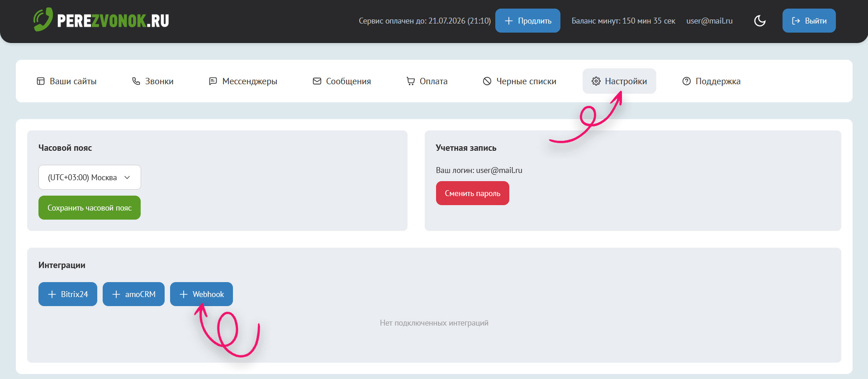Click the Perezvonok.ru phone logo
The height and width of the screenshot is (379, 868).
point(43,20)
